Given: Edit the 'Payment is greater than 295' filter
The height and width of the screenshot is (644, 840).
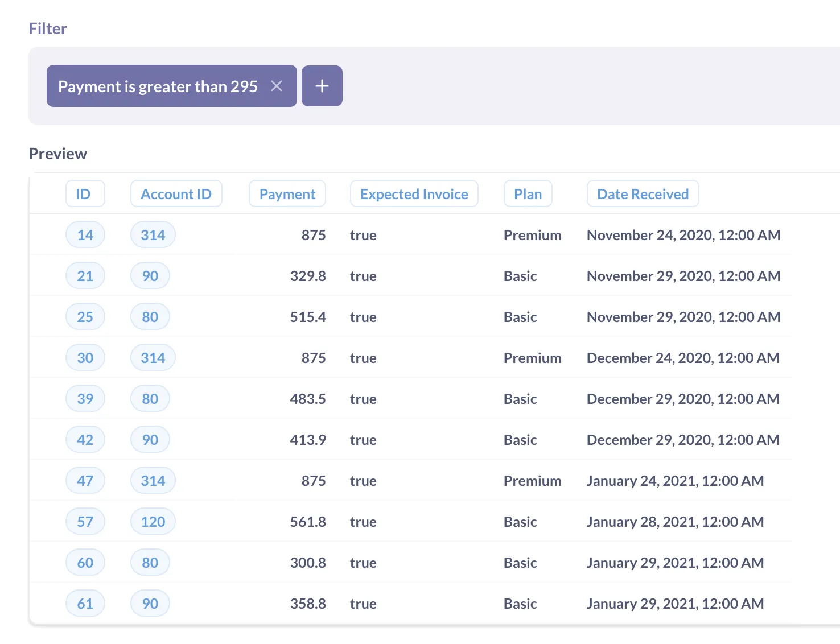Looking at the screenshot, I should point(158,86).
